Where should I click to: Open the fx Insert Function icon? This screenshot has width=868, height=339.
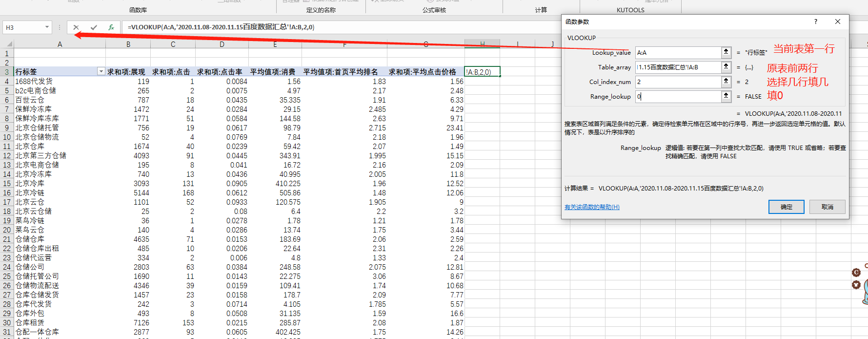coord(111,27)
